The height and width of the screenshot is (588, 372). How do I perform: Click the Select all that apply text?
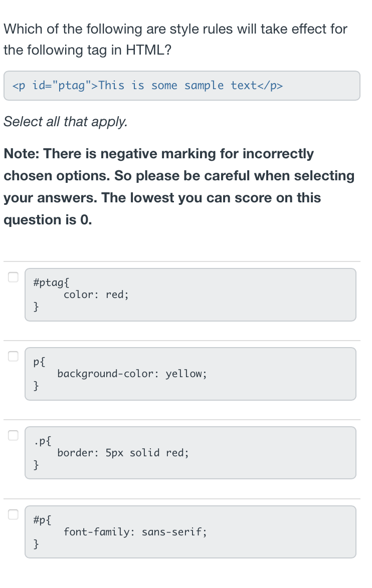coord(65,121)
